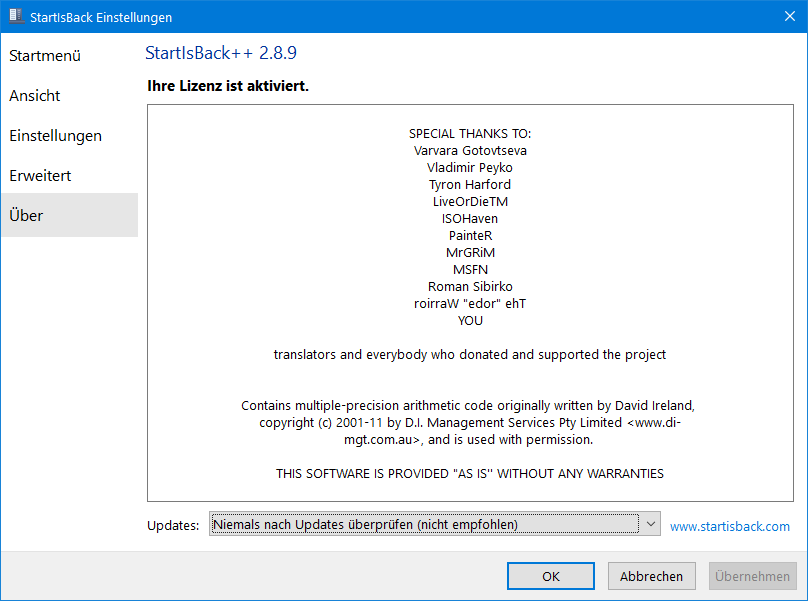The width and height of the screenshot is (808, 601).
Task: Click the 'SPECIAL THANKS TO:' line
Action: click(x=470, y=134)
